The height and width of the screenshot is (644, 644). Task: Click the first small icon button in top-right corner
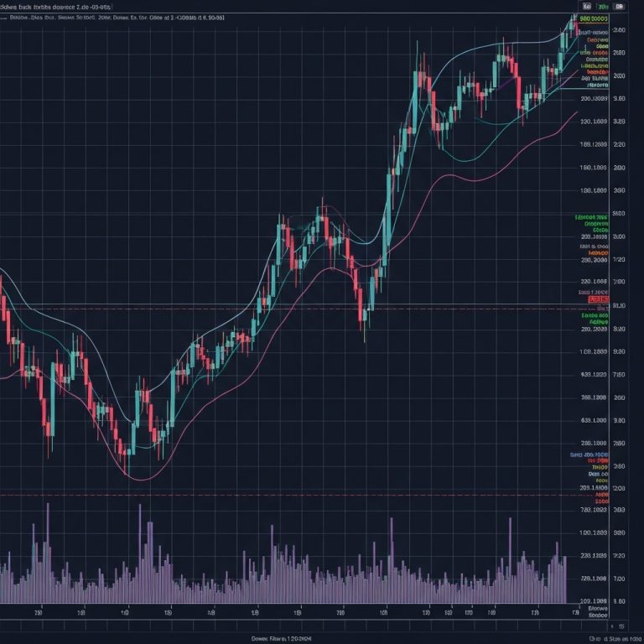coord(587,5)
